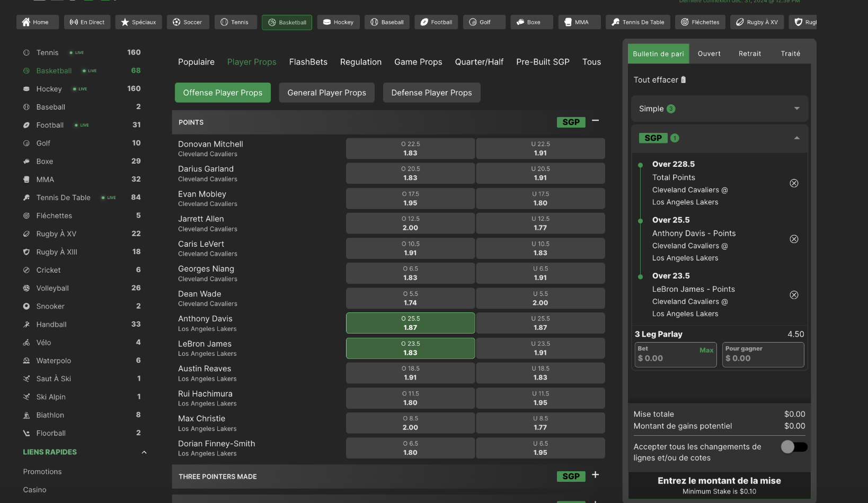Remove Anthony Davis Over 25.5 leg
Image resolution: width=868 pixels, height=503 pixels.
tap(794, 239)
